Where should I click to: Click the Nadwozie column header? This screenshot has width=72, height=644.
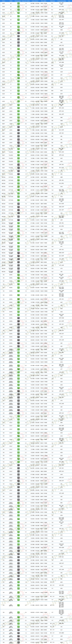tap(52, 1)
